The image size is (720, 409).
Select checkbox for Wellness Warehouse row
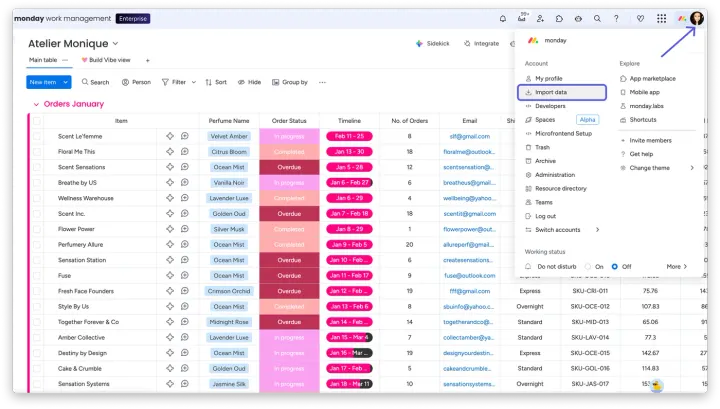(x=37, y=198)
